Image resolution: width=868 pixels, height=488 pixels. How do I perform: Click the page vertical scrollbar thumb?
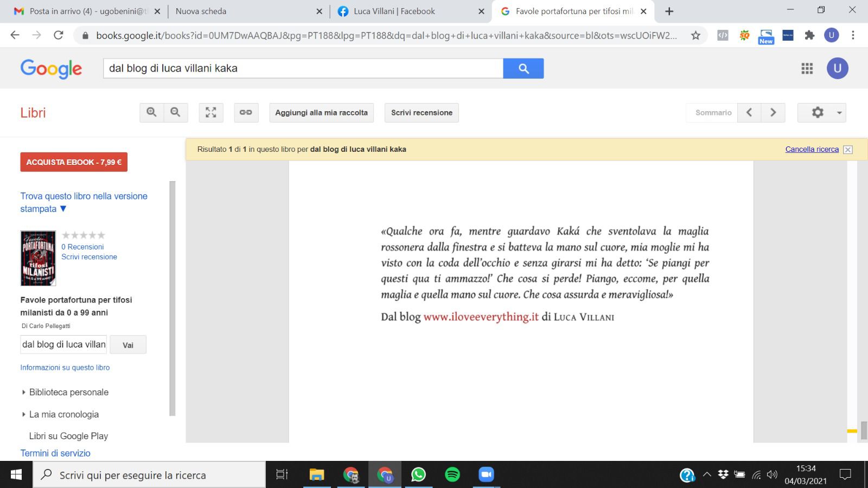click(x=864, y=431)
